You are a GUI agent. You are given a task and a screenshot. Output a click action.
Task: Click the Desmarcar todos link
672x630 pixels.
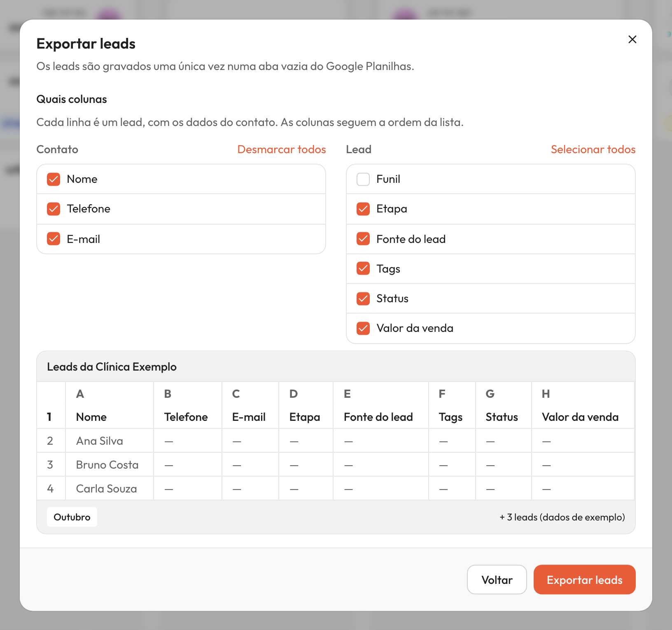pos(282,149)
